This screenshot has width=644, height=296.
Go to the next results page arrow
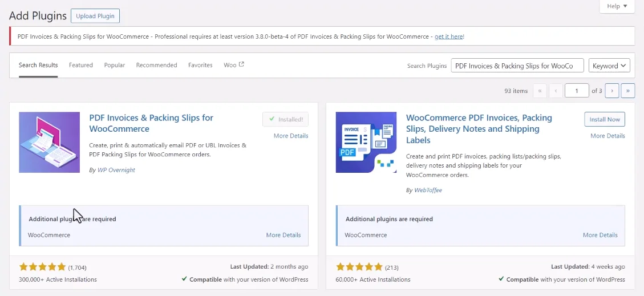tap(612, 91)
